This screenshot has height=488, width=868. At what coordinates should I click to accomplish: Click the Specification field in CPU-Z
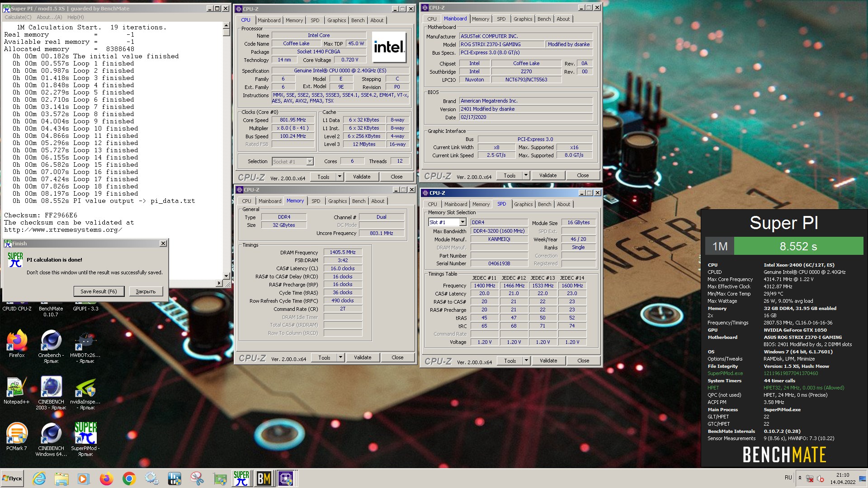point(340,70)
